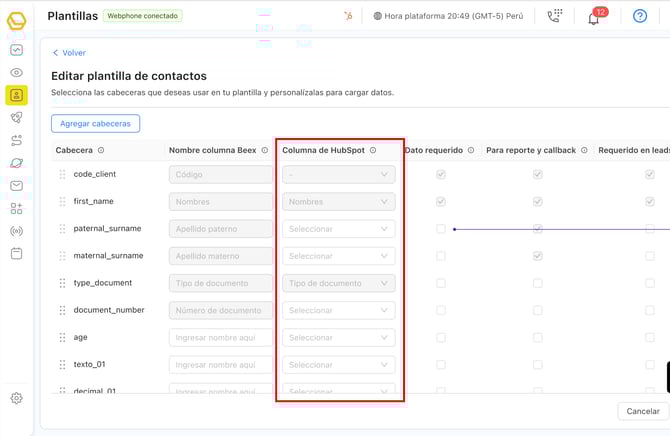
Task: Go back using the Volver link
Action: tap(69, 53)
